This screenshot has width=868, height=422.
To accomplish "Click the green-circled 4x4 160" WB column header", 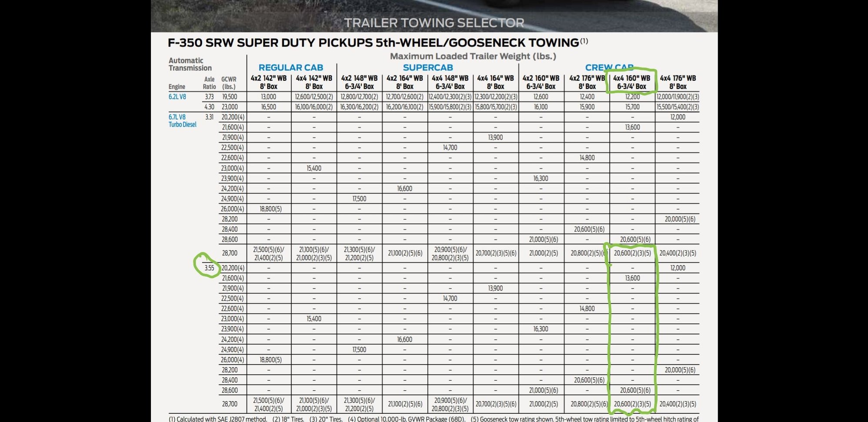I will (x=631, y=82).
